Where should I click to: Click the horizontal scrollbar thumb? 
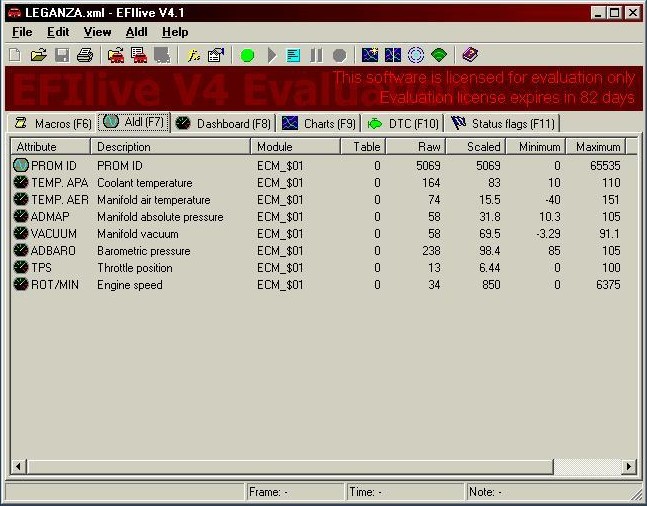290,466
